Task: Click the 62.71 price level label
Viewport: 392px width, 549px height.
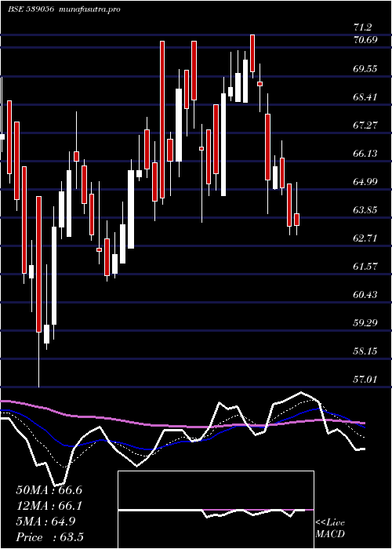Action: 365,238
